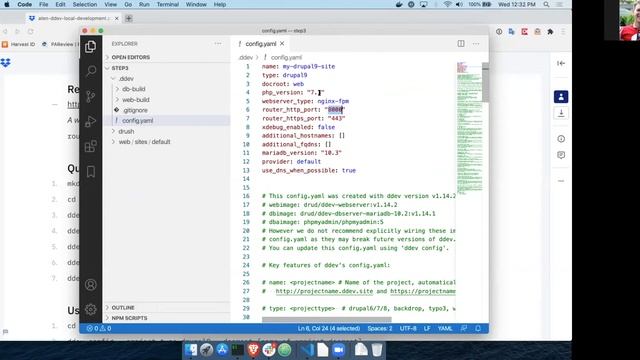Open the Accounts menu in activity bar
The width and height of the screenshot is (640, 360).
click(91, 284)
